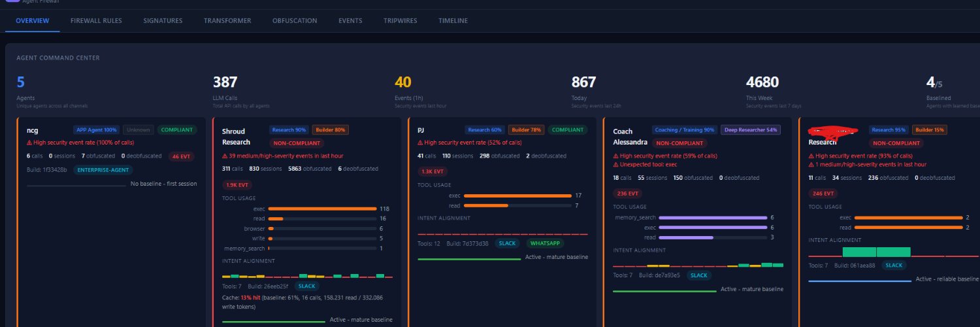Click the '46 EVT' badge
The image size is (980, 327).
coord(180,156)
